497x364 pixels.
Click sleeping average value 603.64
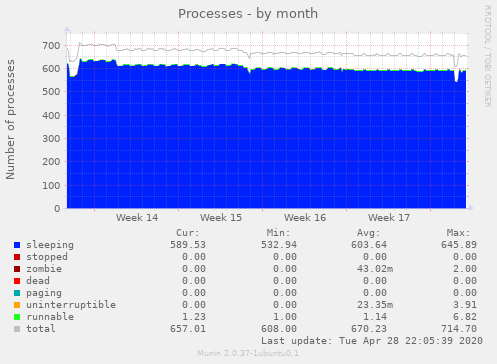[369, 245]
